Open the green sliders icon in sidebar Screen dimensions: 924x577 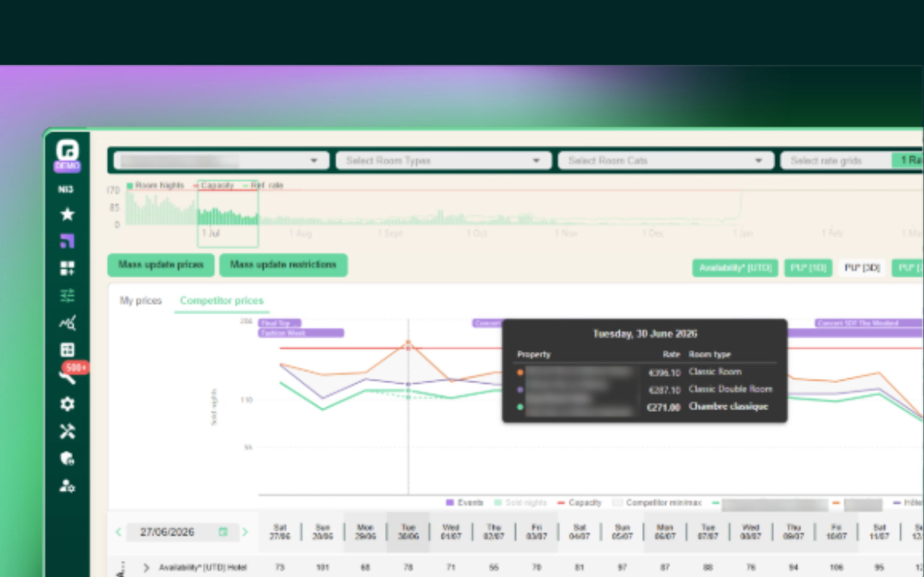pyautogui.click(x=67, y=296)
